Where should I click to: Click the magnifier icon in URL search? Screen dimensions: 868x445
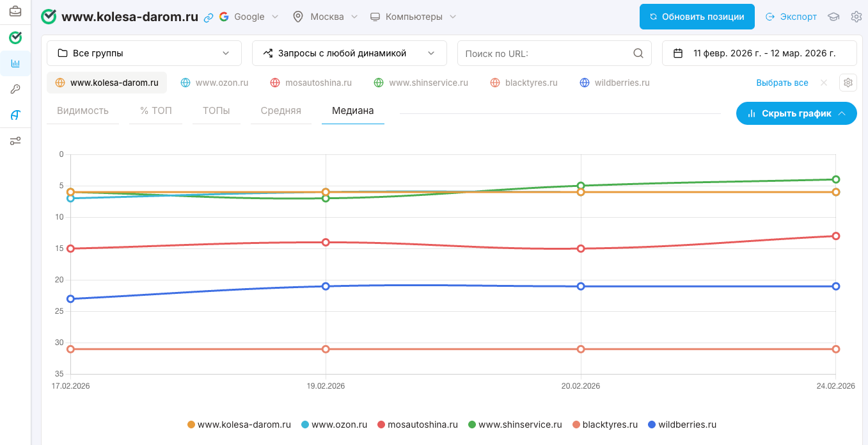coord(638,53)
